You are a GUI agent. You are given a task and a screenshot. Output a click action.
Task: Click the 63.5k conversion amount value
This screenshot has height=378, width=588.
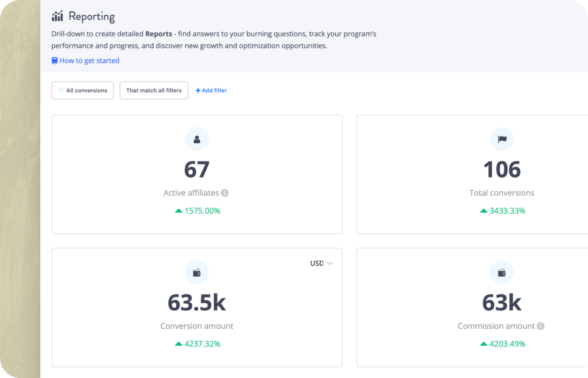[197, 303]
